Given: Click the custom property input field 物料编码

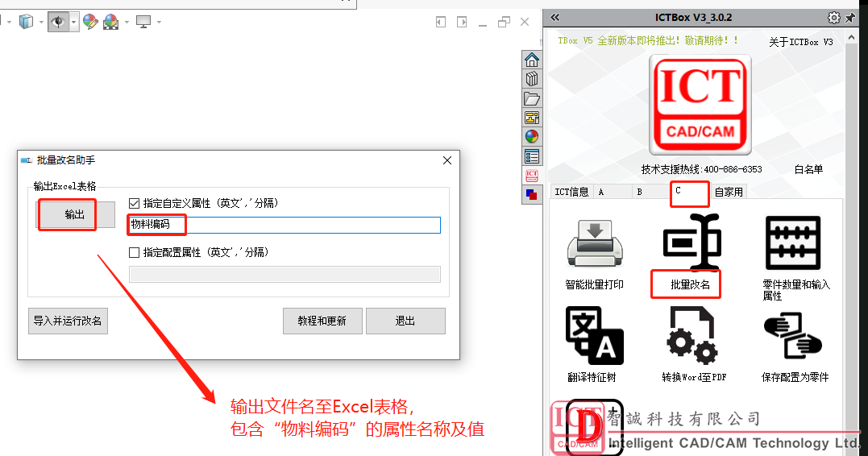Looking at the screenshot, I should coord(284,225).
